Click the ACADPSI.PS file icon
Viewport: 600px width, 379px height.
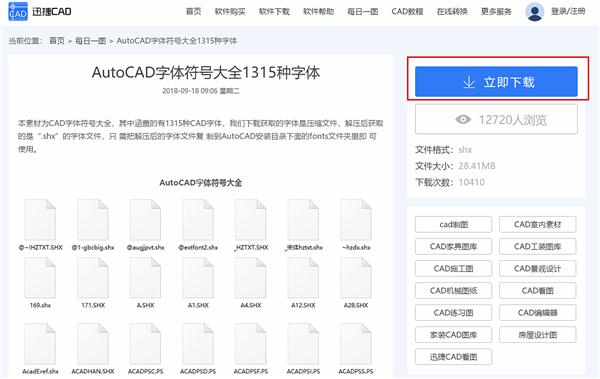(x=303, y=344)
